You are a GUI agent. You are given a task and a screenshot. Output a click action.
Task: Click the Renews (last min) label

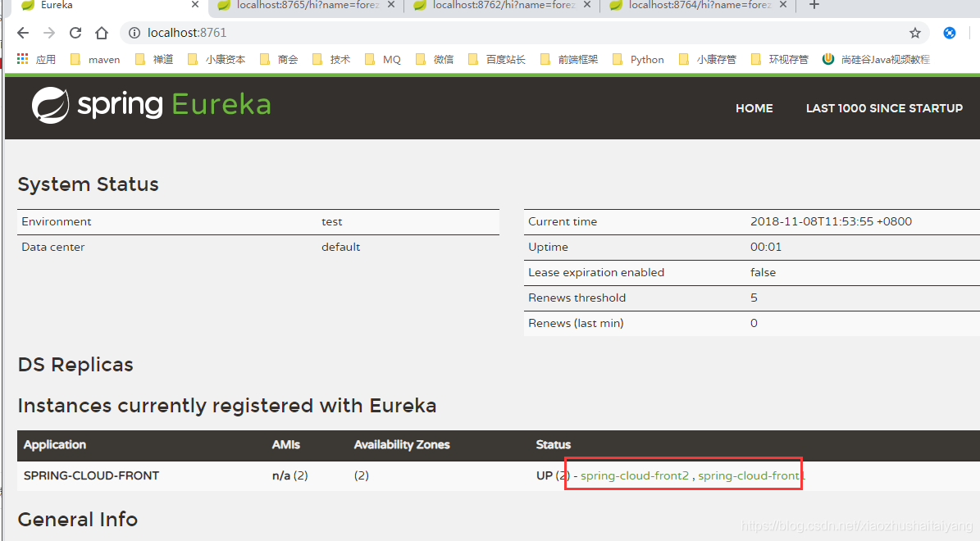click(x=576, y=323)
